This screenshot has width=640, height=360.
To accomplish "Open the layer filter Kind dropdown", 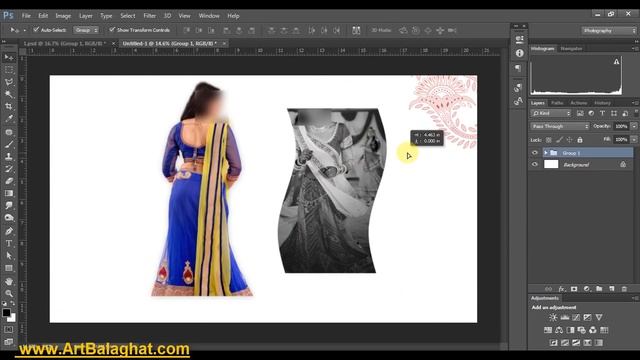I will (551, 113).
